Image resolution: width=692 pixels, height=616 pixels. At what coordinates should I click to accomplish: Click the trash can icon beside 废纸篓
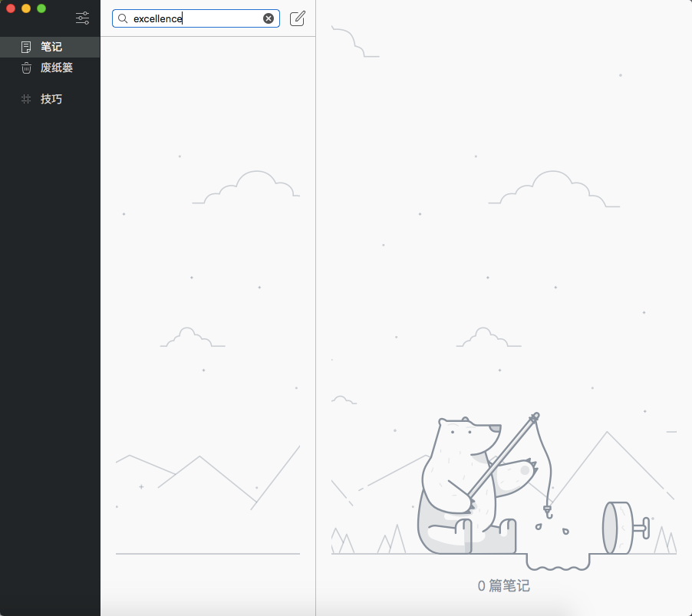pyautogui.click(x=26, y=68)
